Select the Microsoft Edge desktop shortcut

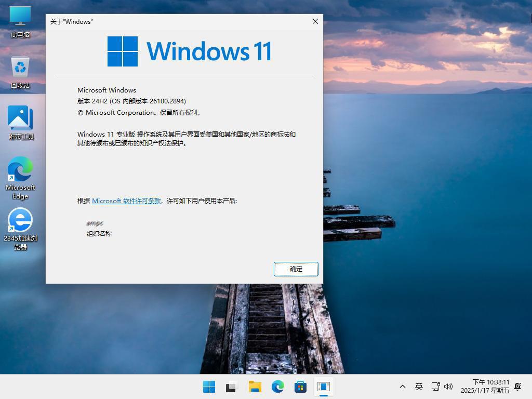(20, 178)
